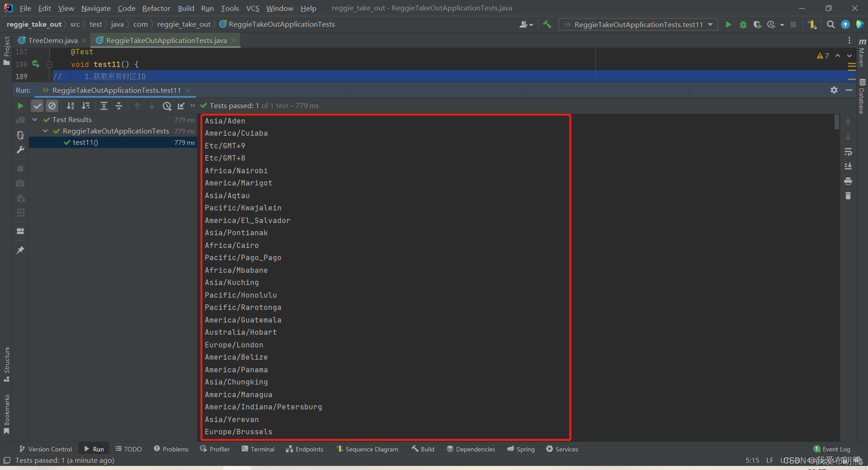Toggle auto-test icon in Run sidebar
The image size is (868, 470).
[x=20, y=135]
